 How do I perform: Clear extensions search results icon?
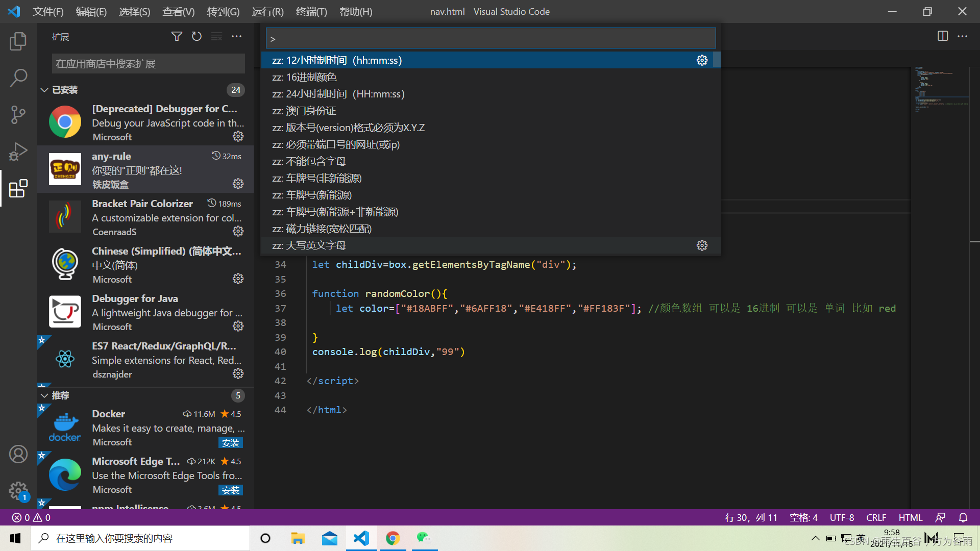216,36
